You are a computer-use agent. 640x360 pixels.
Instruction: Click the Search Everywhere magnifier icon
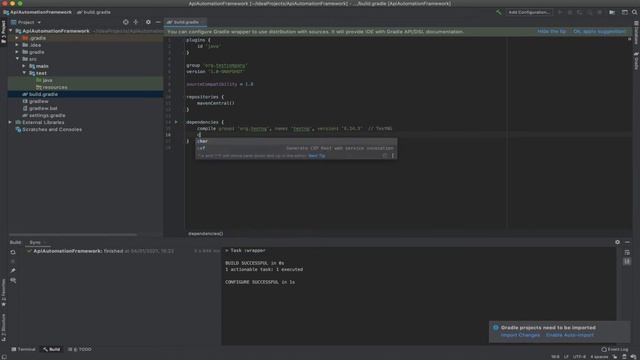[x=635, y=12]
